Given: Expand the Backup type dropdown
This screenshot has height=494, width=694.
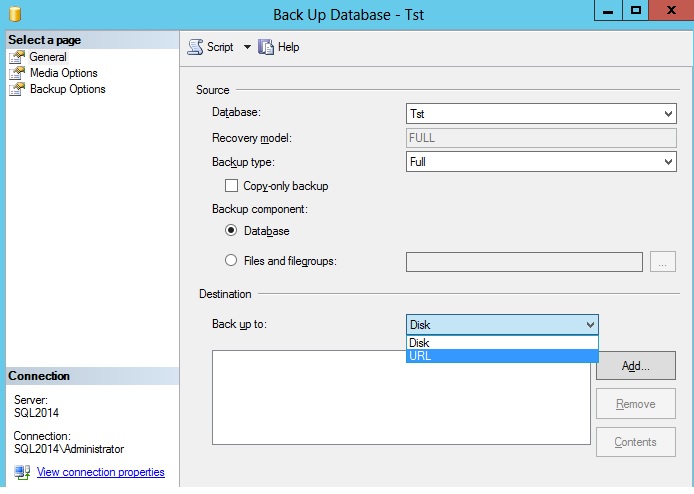Looking at the screenshot, I should 541,161.
